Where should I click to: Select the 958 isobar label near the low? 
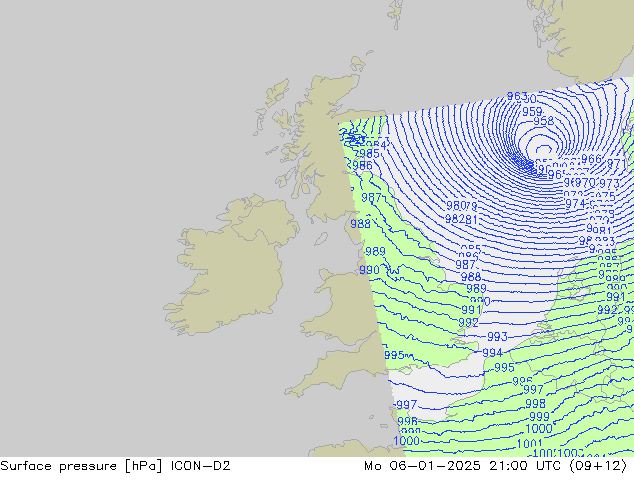[543, 121]
